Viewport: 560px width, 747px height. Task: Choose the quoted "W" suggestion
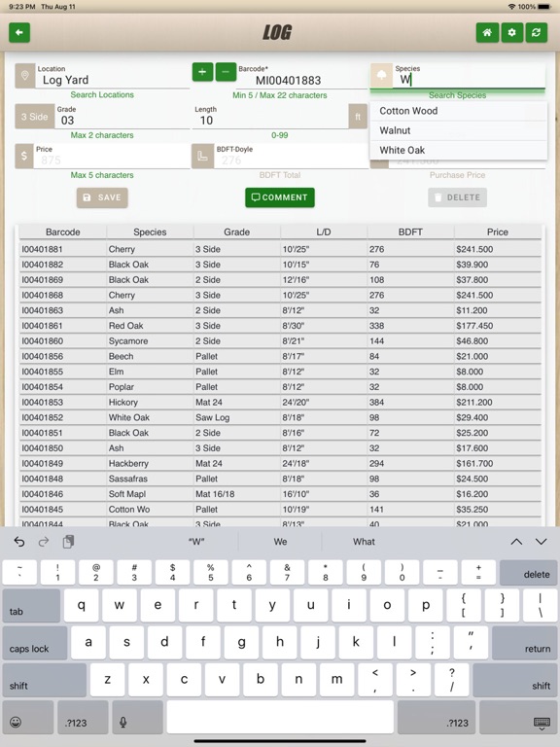coord(196,542)
